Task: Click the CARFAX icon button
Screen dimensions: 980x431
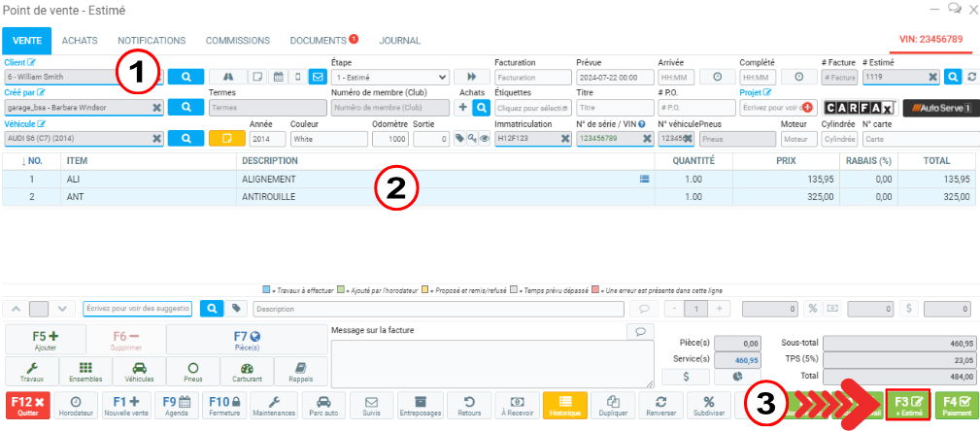Action: click(x=860, y=108)
